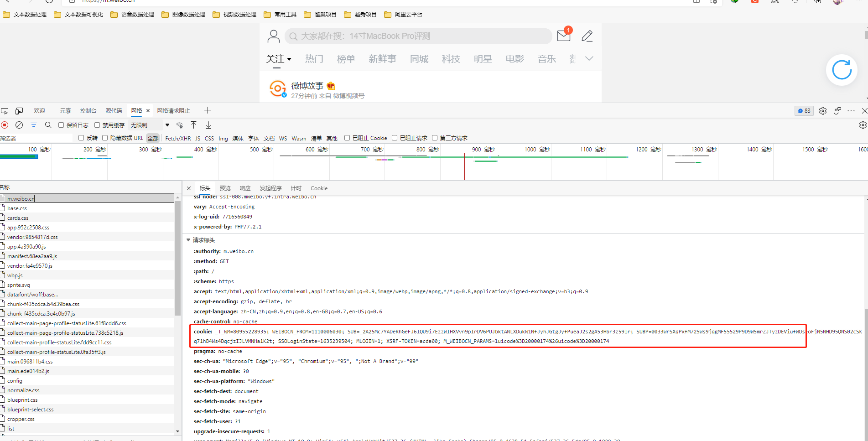This screenshot has width=868, height=441.
Task: Clear the network requests log
Action: tap(19, 125)
